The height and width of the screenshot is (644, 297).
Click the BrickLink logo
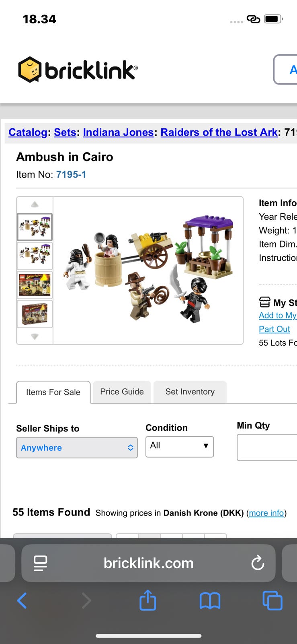78,70
